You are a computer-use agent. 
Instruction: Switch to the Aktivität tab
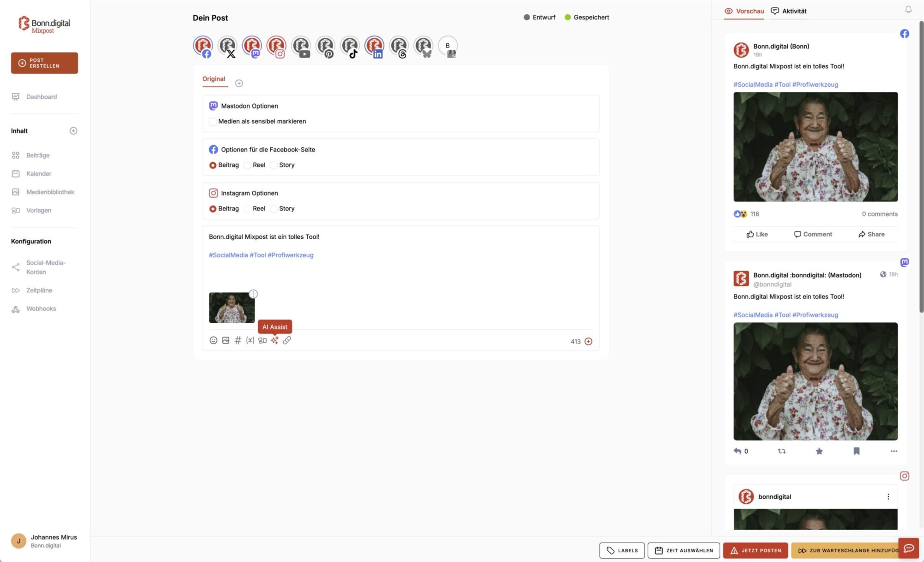789,11
